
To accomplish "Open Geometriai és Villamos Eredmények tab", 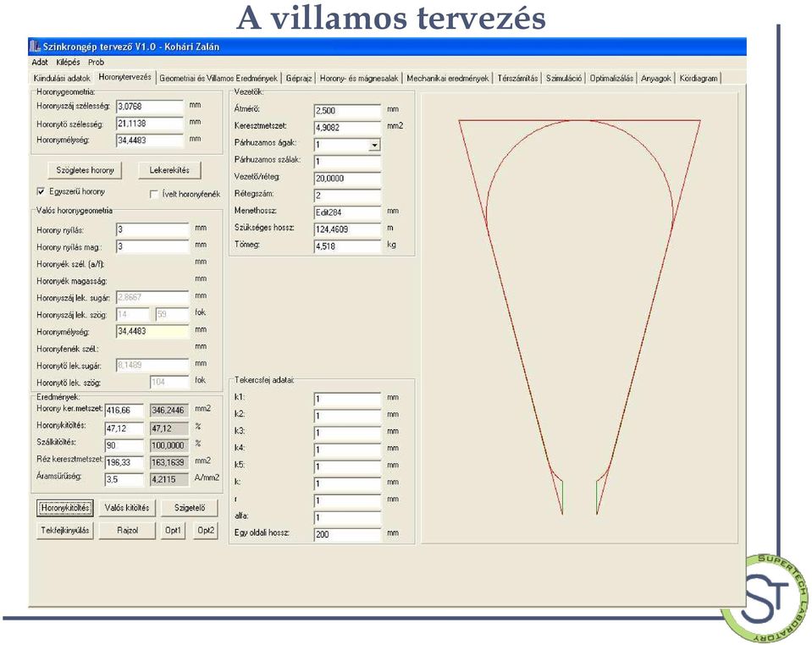I will (x=218, y=78).
